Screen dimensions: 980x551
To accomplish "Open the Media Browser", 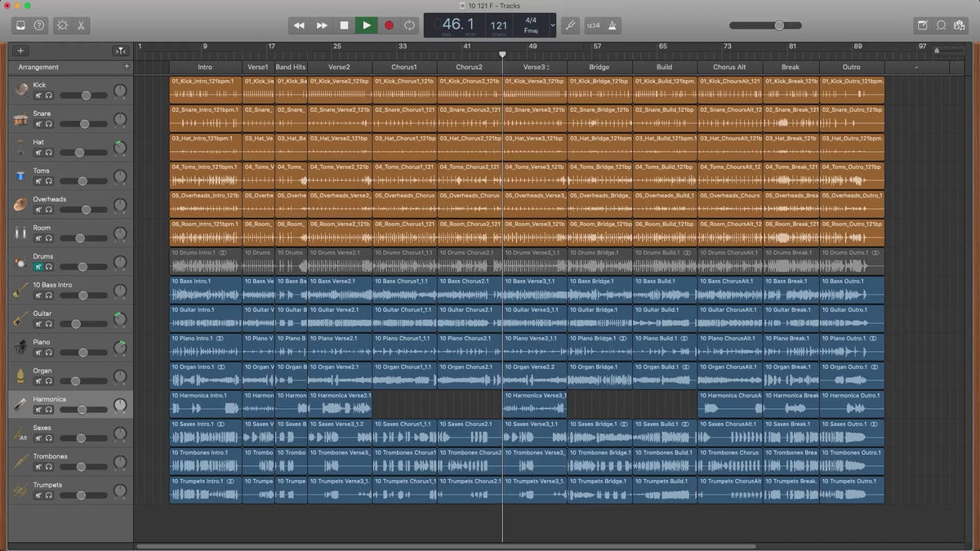I will 960,25.
